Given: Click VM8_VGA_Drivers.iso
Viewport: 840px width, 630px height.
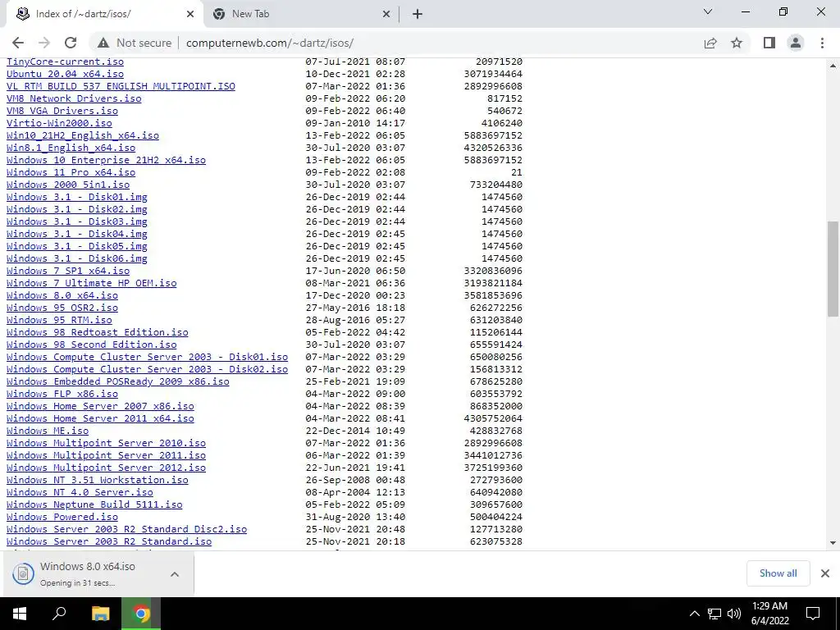Looking at the screenshot, I should (x=62, y=111).
